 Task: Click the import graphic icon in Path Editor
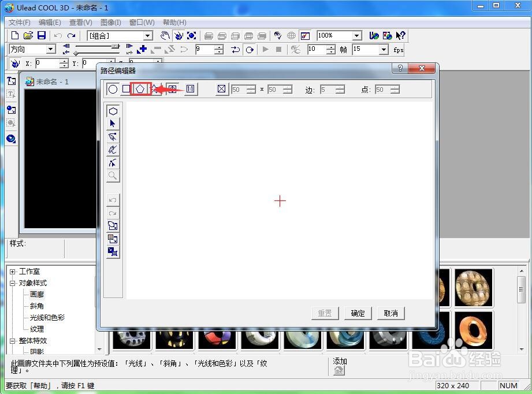pyautogui.click(x=113, y=226)
